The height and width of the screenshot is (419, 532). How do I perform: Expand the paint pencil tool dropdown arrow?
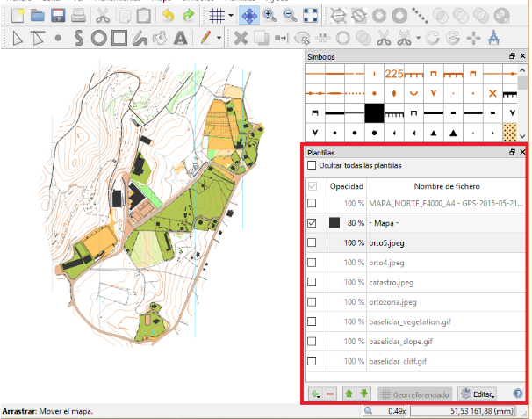click(218, 38)
